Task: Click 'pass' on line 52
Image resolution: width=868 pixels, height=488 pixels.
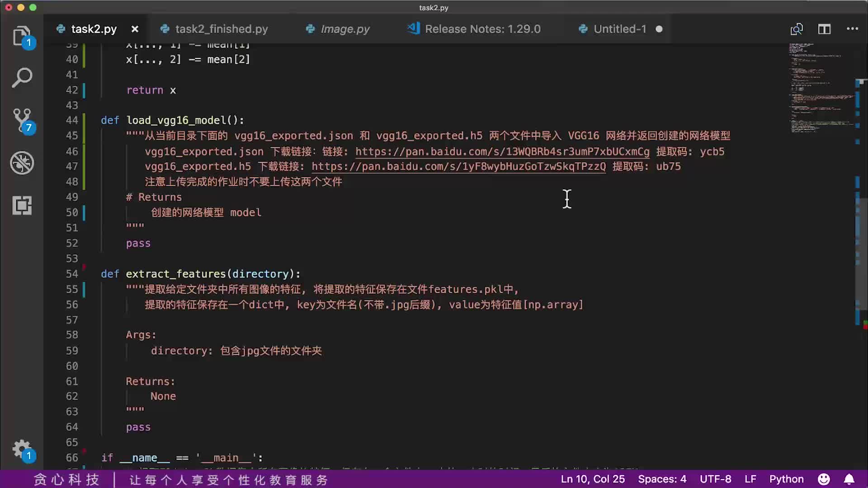Action: click(138, 243)
